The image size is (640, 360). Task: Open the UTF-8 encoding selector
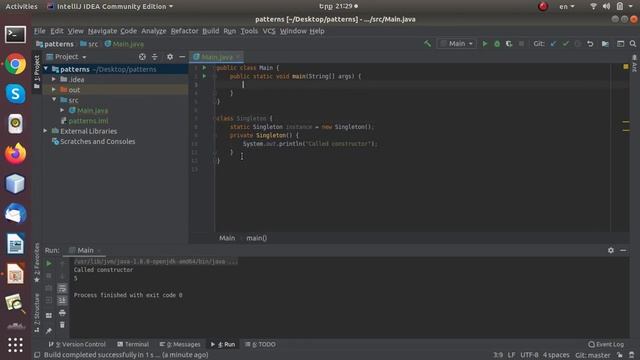pos(529,355)
